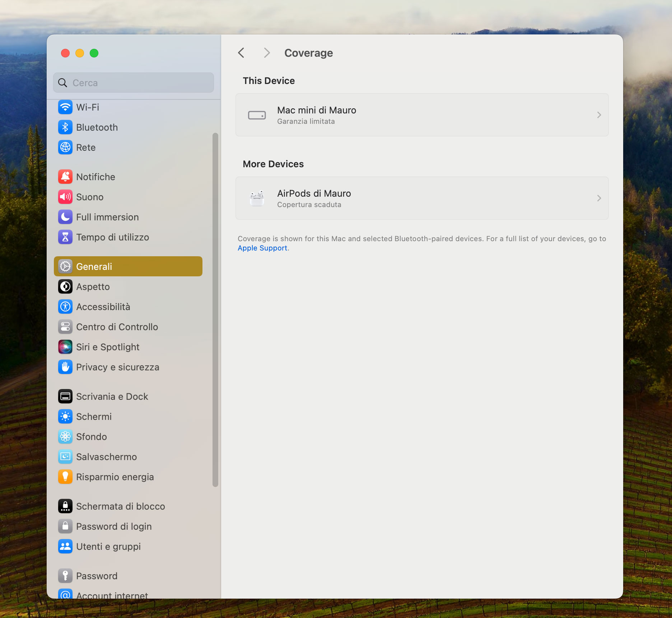
Task: Choose the Accessibilità label
Action: (x=103, y=306)
